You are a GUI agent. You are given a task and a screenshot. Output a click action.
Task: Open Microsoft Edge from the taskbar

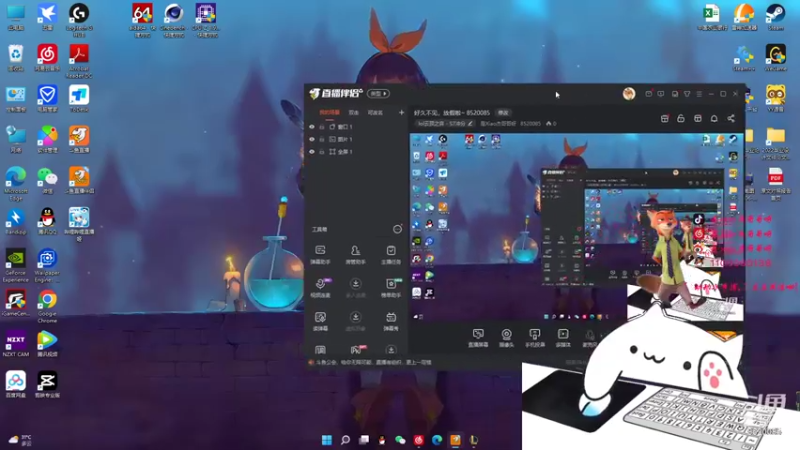click(437, 440)
